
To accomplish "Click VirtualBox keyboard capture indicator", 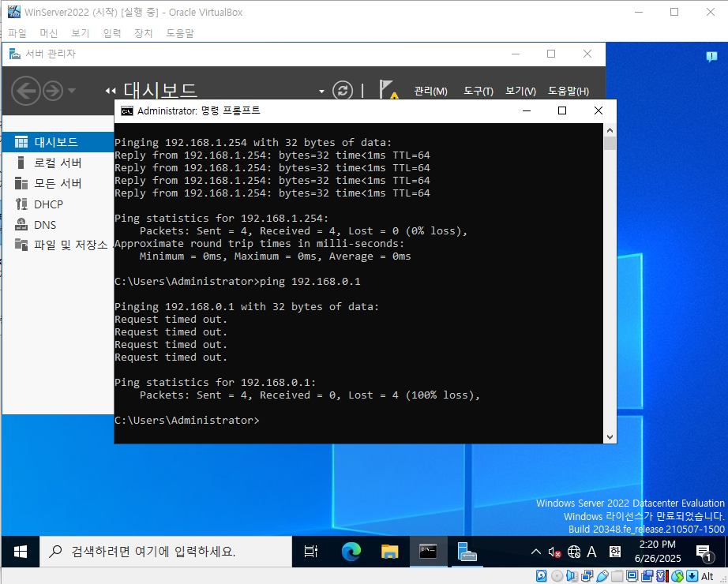I will point(692,575).
